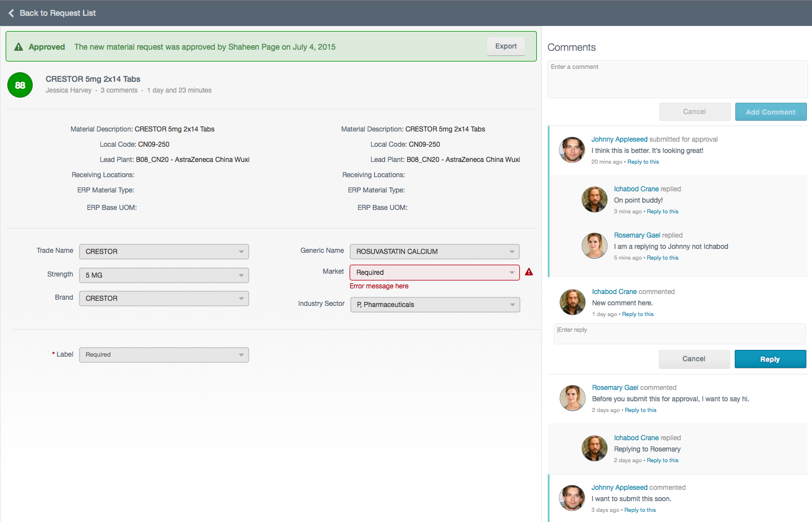Click 'Reply to this' under 'On point buddy!'
The height and width of the screenshot is (522, 812).
pyautogui.click(x=663, y=212)
